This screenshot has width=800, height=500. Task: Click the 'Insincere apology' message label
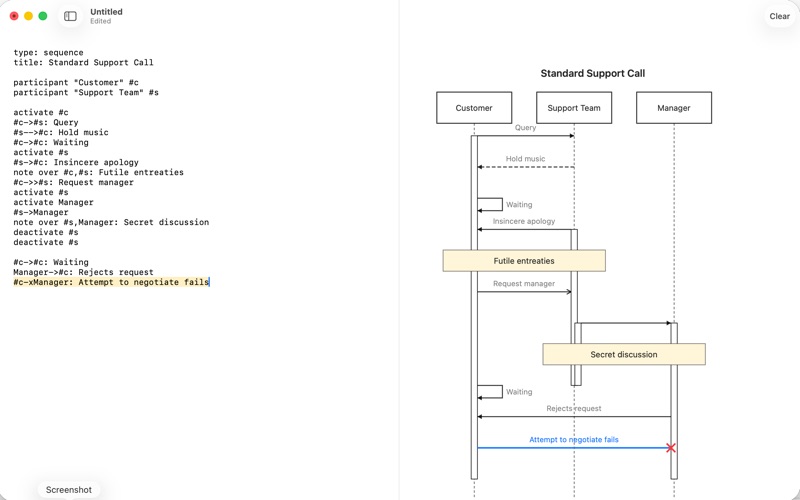[x=524, y=221]
